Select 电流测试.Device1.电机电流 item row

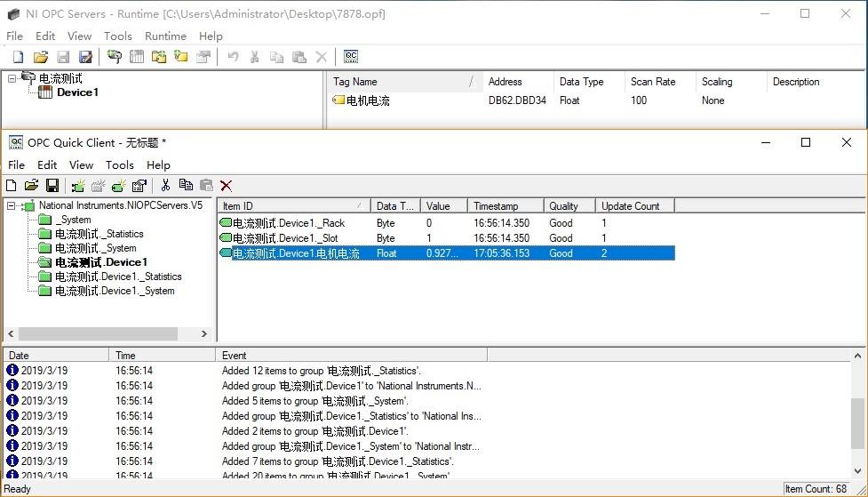446,253
